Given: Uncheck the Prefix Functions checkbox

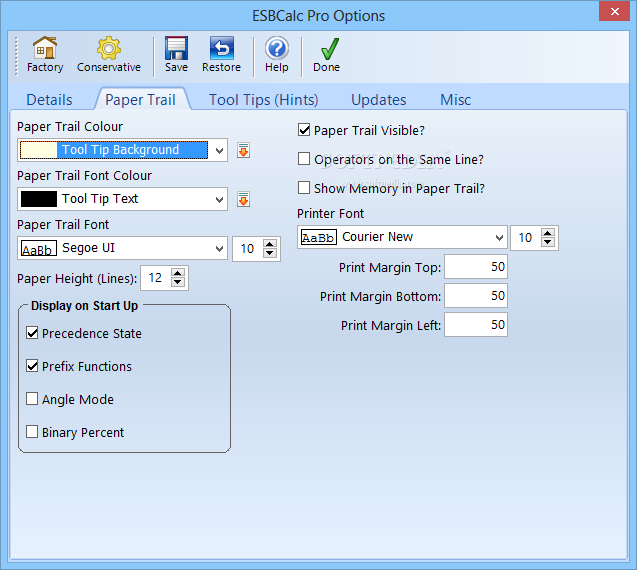Looking at the screenshot, I should pos(32,366).
